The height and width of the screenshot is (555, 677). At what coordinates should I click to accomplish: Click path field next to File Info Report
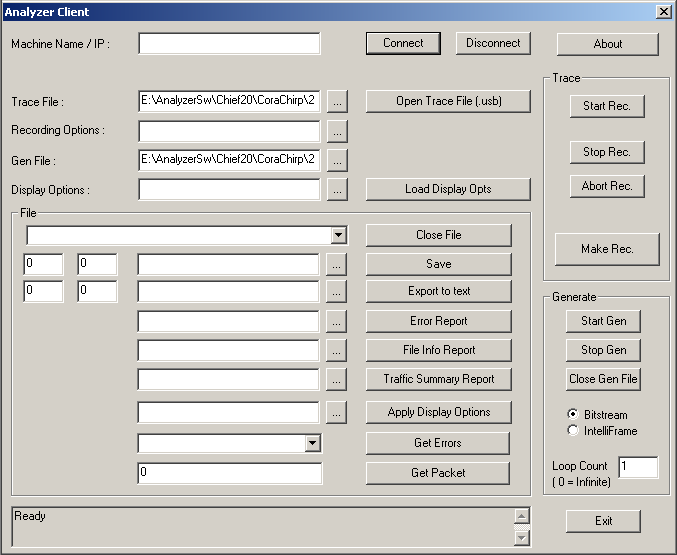[x=228, y=350]
